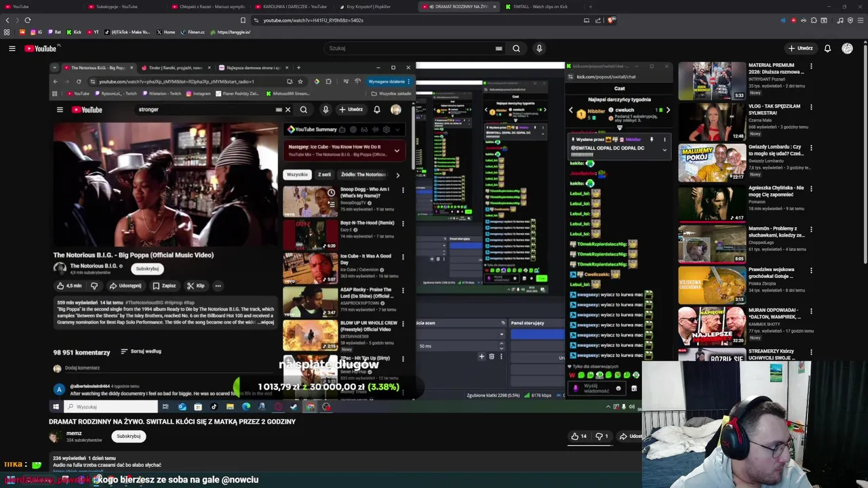This screenshot has width=868, height=488.
Task: Open the music note media control icon
Action: 840,20
